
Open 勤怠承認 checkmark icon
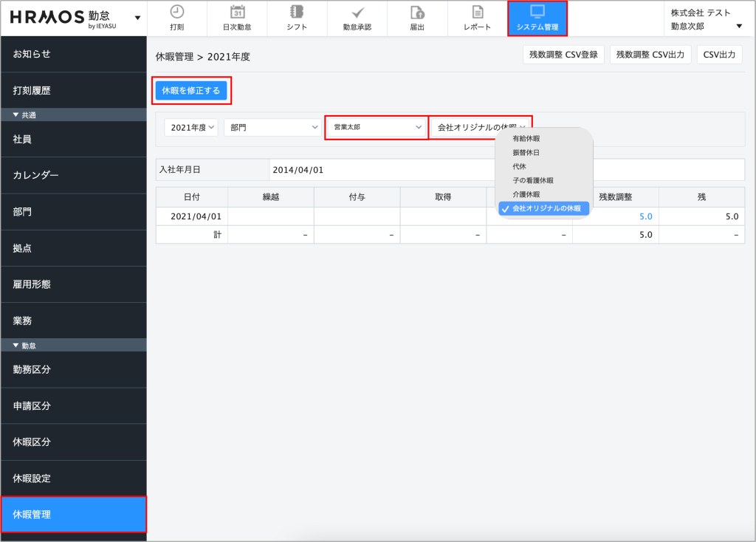point(357,12)
